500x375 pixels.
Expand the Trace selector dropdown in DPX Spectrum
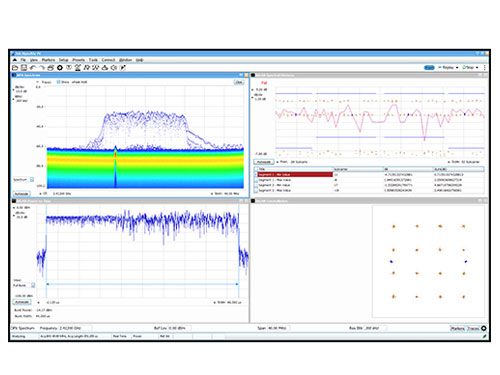(x=37, y=82)
